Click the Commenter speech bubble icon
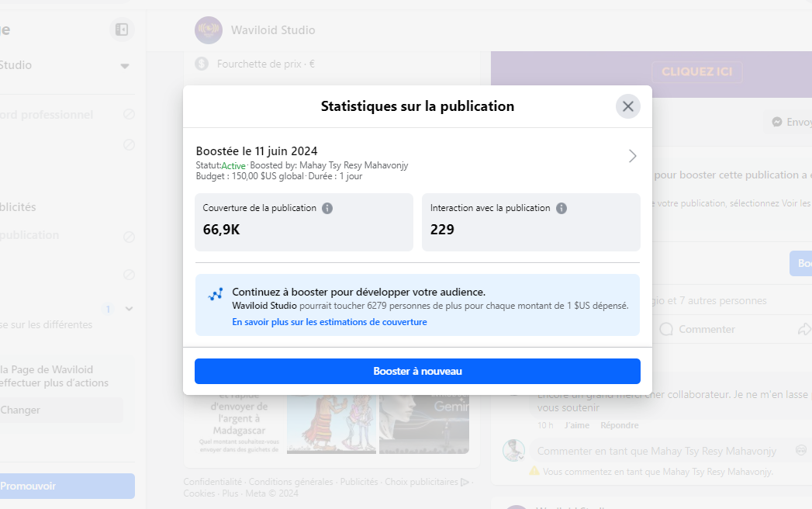The height and width of the screenshot is (509, 812). pyautogui.click(x=666, y=329)
